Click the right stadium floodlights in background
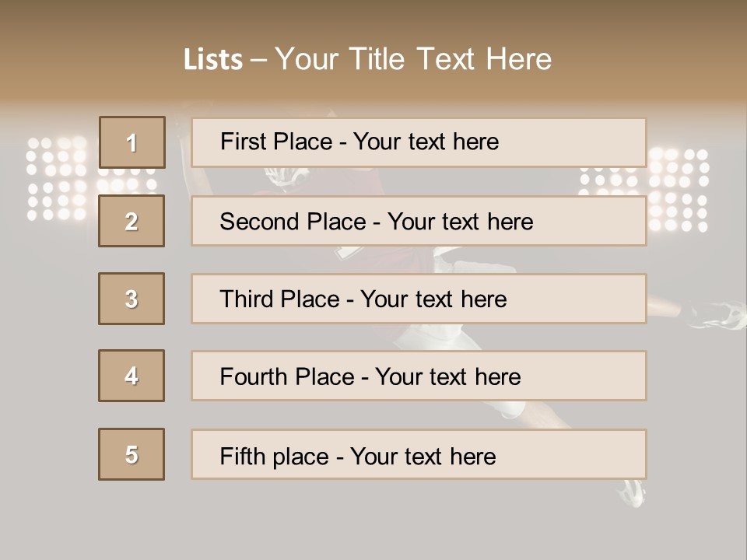The width and height of the screenshot is (747, 560). pyautogui.click(x=675, y=187)
